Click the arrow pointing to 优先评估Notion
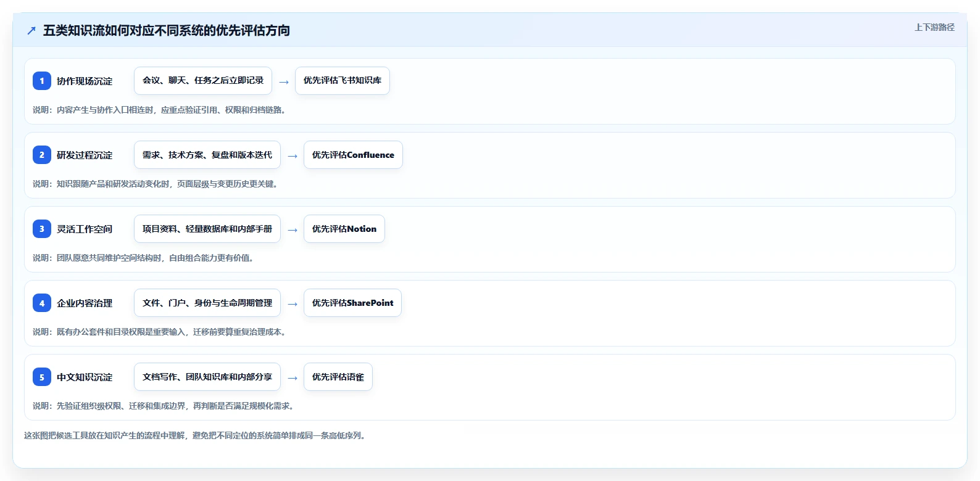Image resolution: width=980 pixels, height=481 pixels. tap(293, 230)
